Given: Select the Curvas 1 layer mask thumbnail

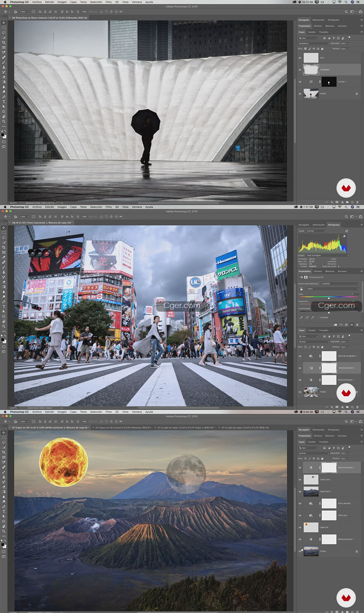Looking at the screenshot, I should (329, 82).
